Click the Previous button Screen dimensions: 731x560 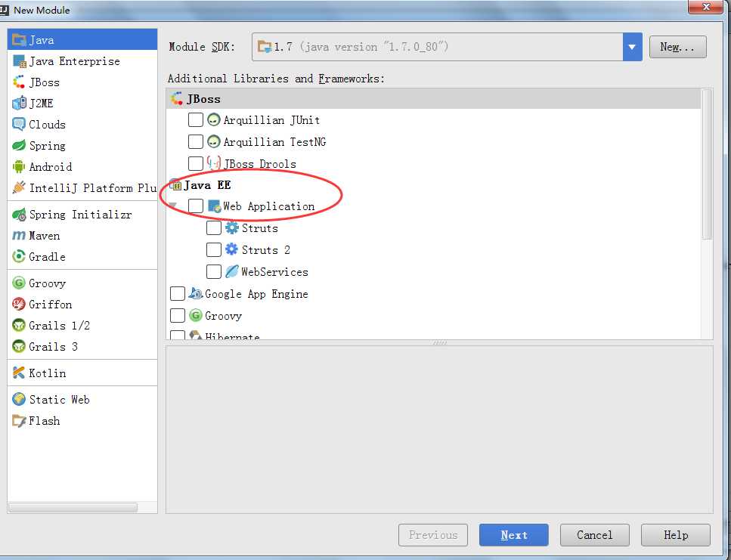point(433,535)
